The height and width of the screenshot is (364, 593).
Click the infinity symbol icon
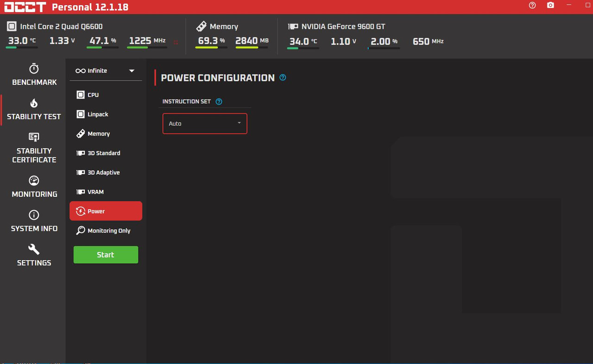pos(81,71)
